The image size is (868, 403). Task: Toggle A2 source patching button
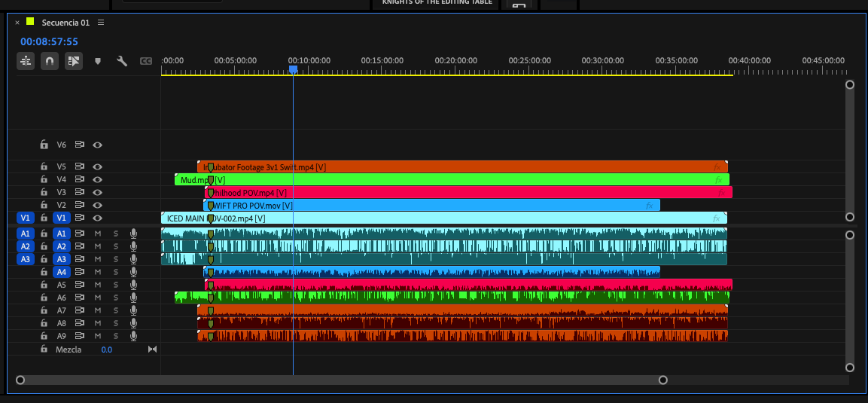pyautogui.click(x=26, y=246)
